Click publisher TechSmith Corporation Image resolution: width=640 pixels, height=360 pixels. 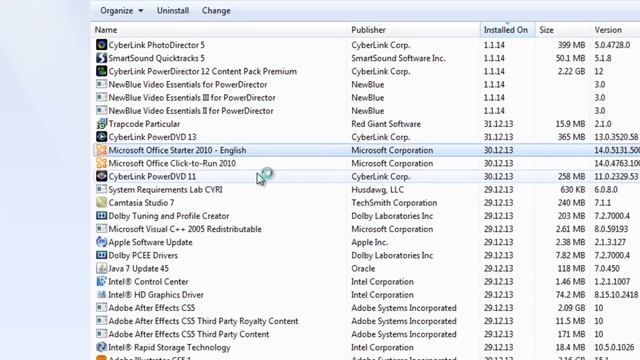(394, 202)
